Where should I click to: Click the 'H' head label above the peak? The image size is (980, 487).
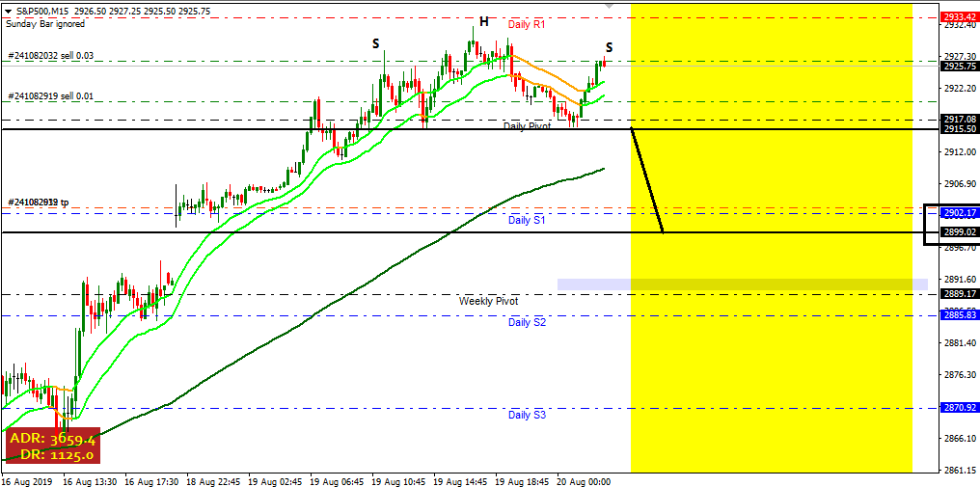pyautogui.click(x=484, y=22)
